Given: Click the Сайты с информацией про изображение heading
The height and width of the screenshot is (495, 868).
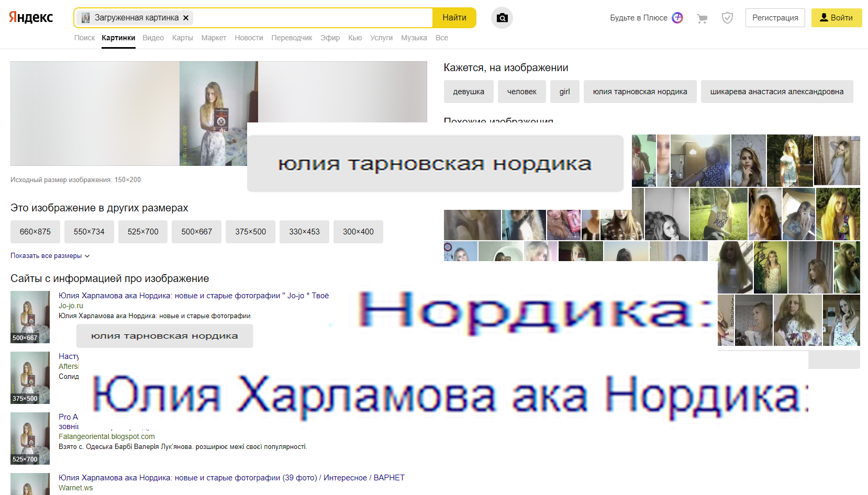Looking at the screenshot, I should [x=109, y=279].
